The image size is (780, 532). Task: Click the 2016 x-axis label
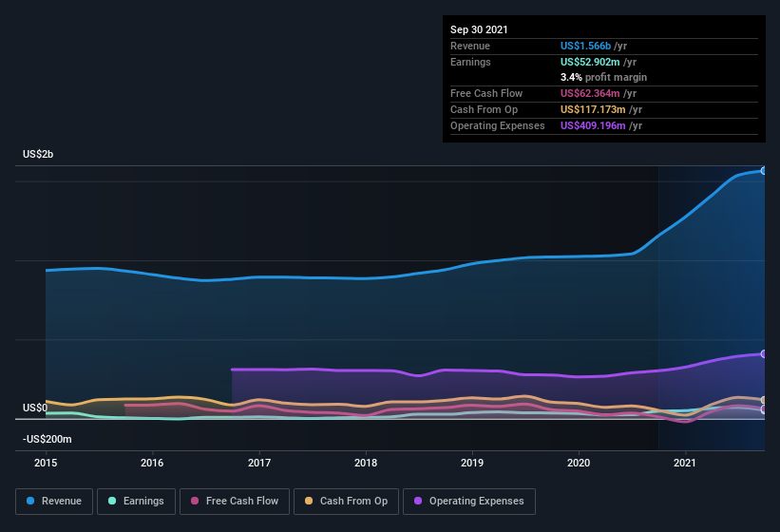pyautogui.click(x=152, y=463)
